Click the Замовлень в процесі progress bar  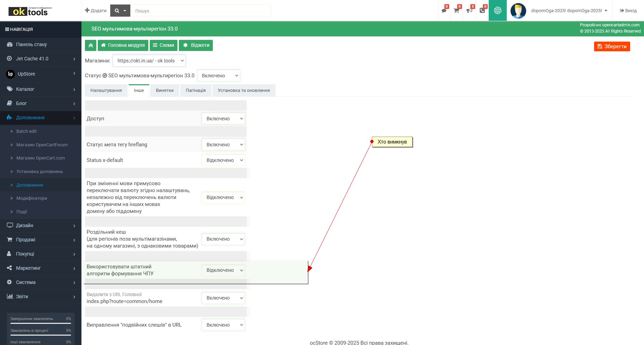[x=41, y=335]
